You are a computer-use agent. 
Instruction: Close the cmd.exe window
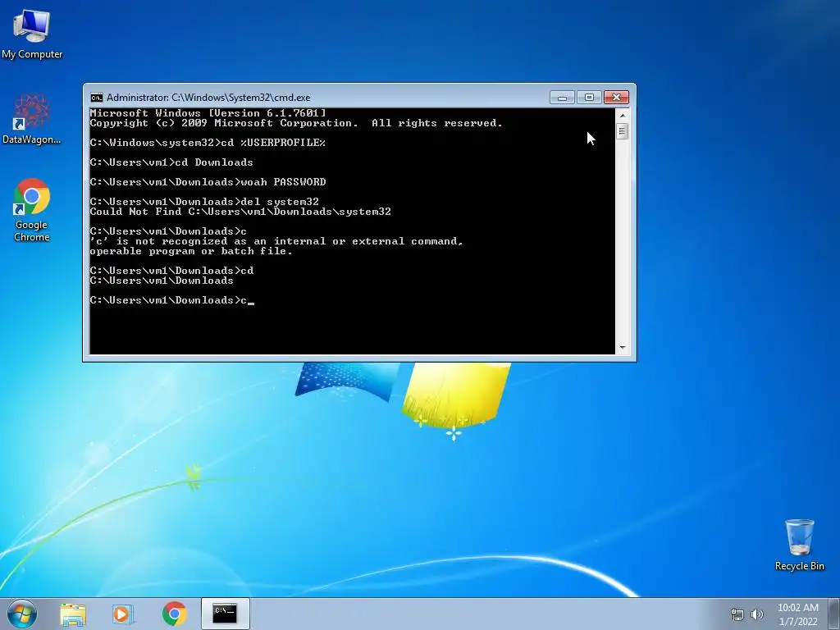click(x=617, y=98)
